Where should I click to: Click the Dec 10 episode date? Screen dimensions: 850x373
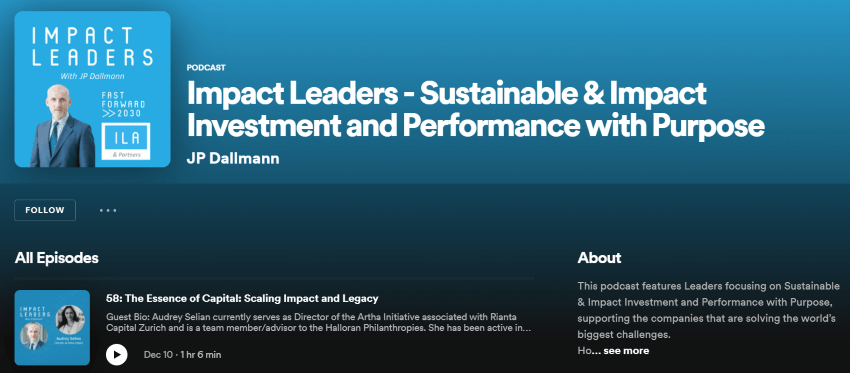pyautogui.click(x=158, y=355)
